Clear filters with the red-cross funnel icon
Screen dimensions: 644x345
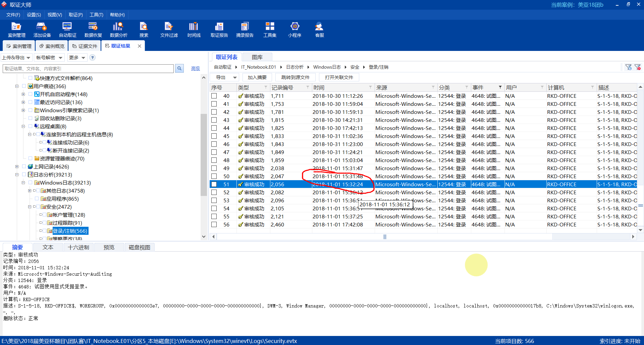point(638,67)
